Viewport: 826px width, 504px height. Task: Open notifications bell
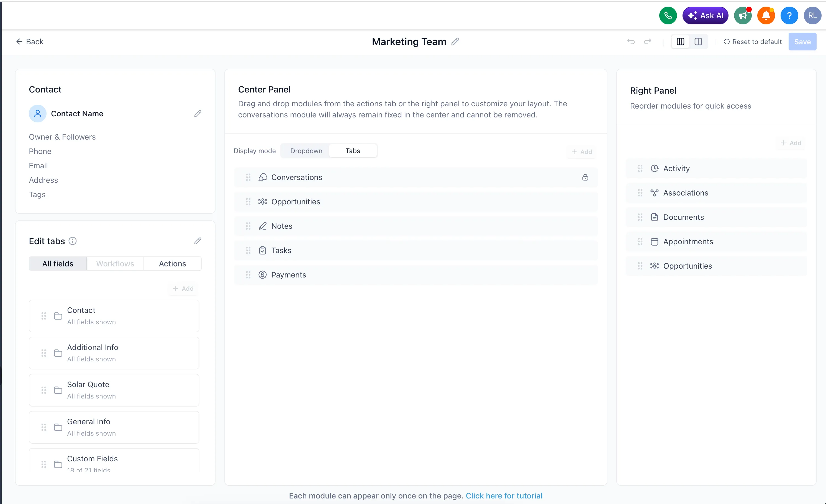coord(766,16)
